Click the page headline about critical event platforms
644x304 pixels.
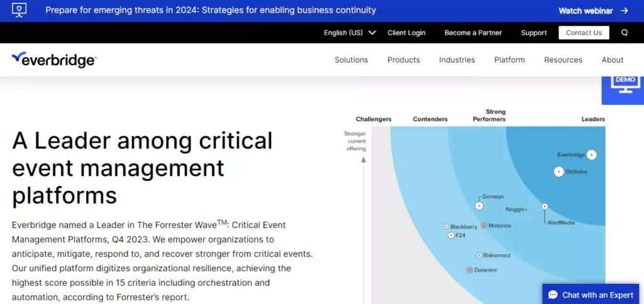143,168
